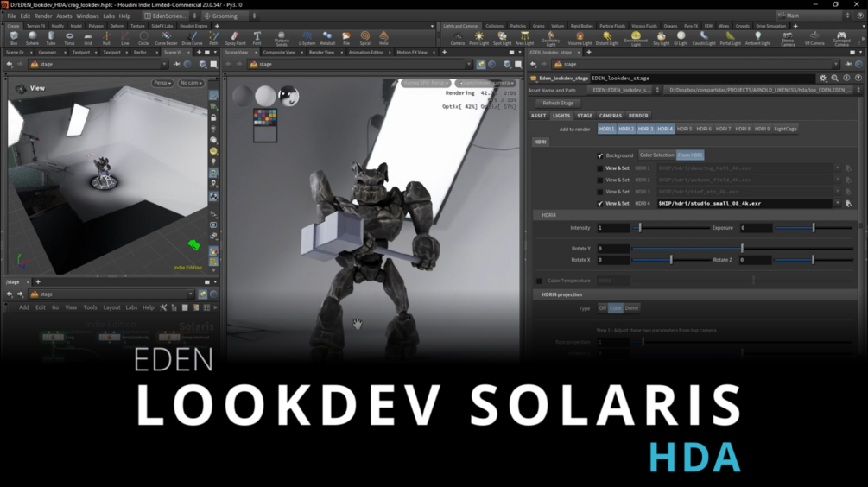Open the Render menu
Screen dimensions: 868x487
point(43,16)
